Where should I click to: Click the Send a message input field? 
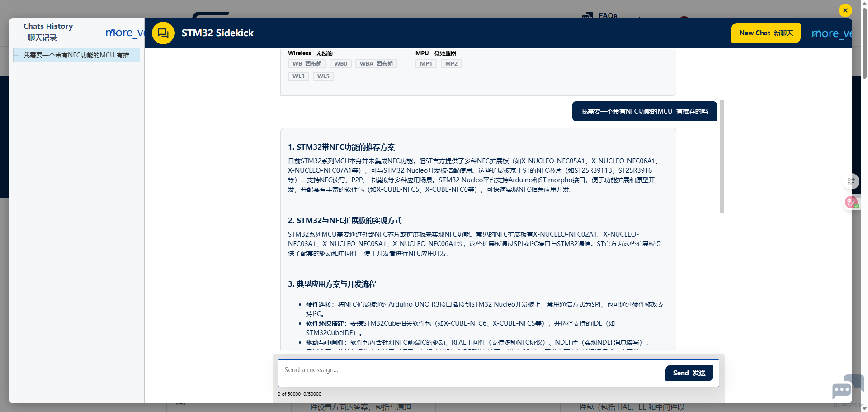[x=470, y=373]
